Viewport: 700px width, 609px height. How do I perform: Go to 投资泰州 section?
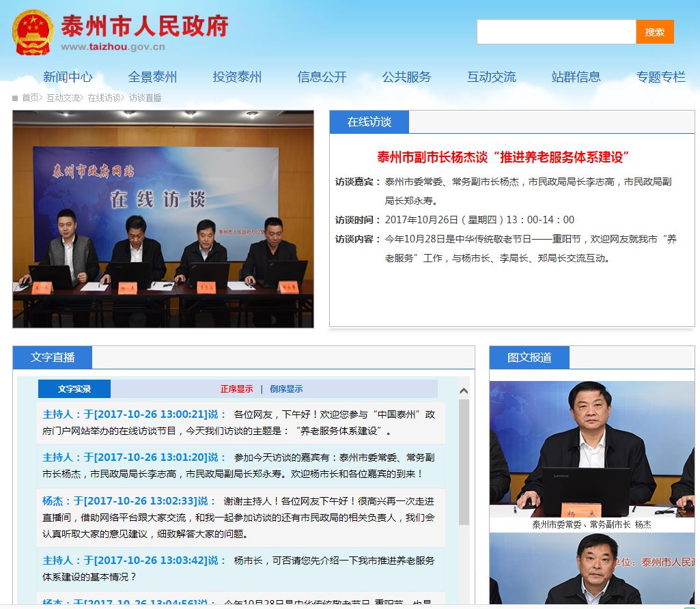click(237, 77)
